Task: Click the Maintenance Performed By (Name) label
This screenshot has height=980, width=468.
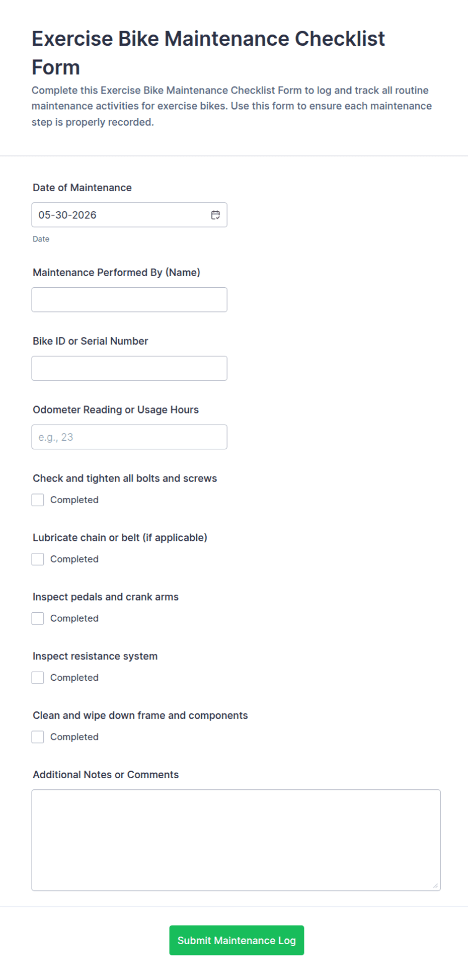Action: (116, 272)
